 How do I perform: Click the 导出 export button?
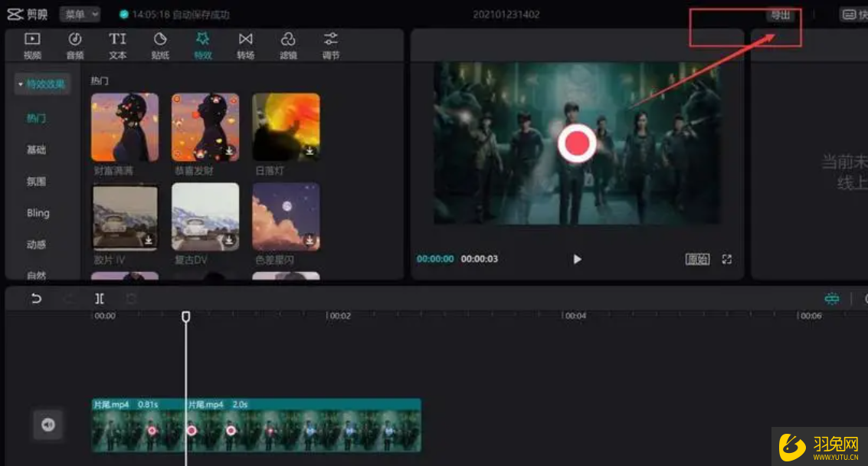pyautogui.click(x=780, y=15)
